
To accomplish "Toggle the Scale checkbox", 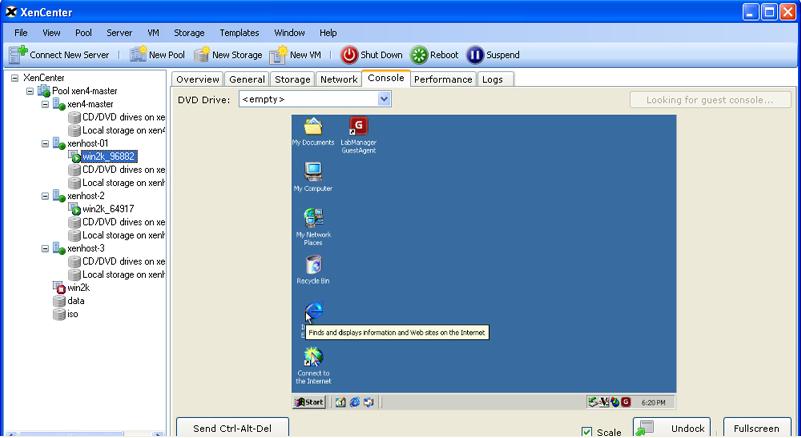I will 587,432.
